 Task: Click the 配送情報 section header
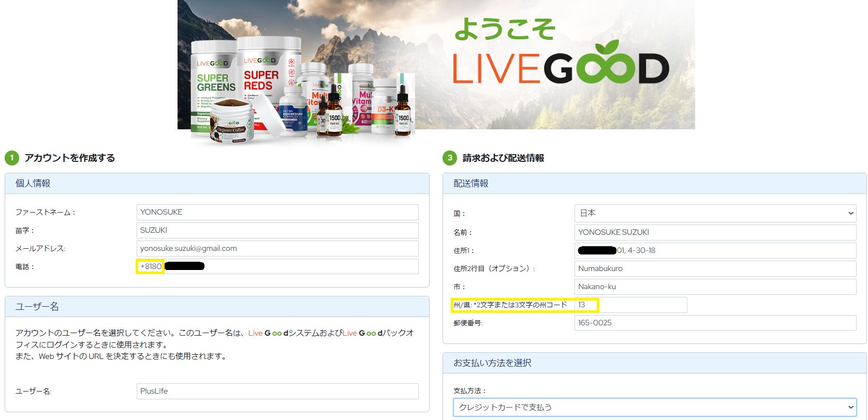click(x=655, y=184)
